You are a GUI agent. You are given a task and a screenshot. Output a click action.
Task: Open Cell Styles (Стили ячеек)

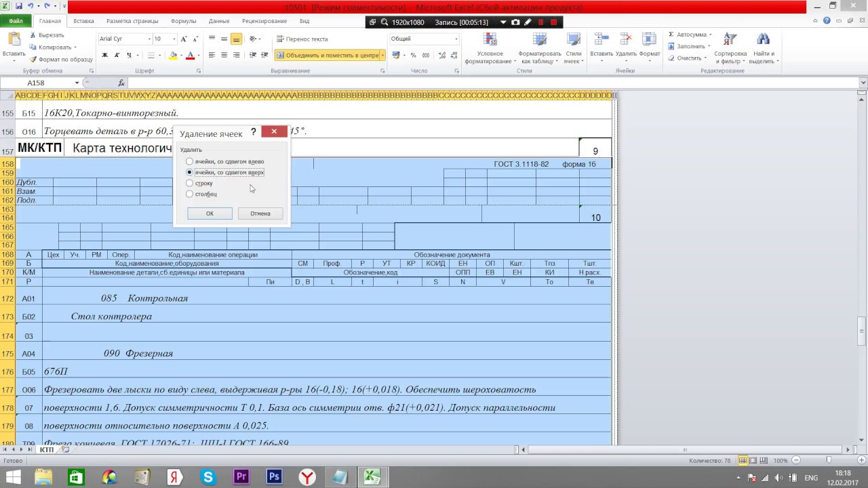tap(574, 48)
